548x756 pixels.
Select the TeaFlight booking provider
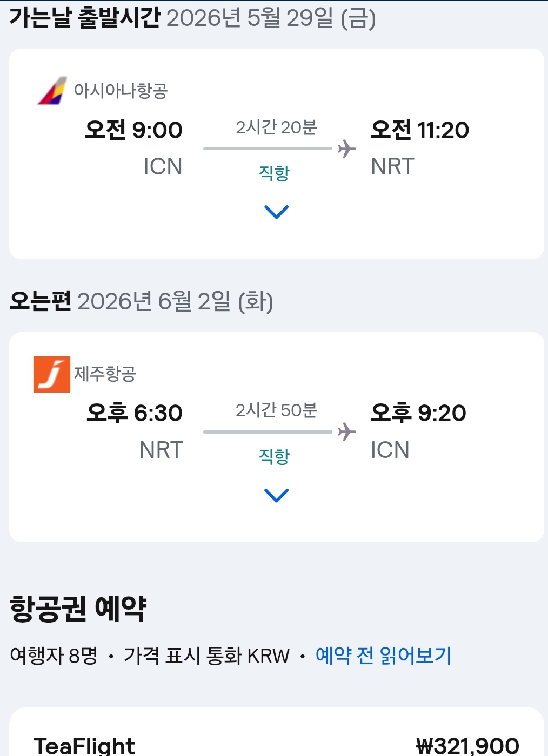(84, 746)
